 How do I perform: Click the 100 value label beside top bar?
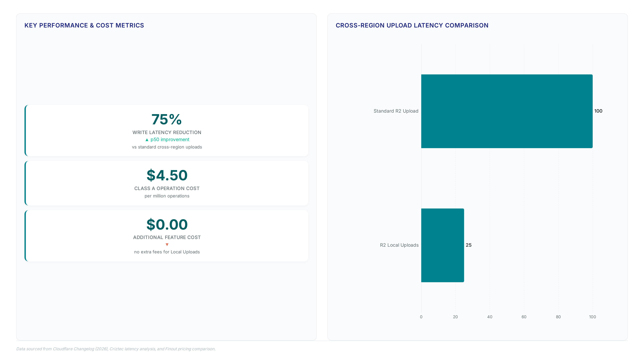coord(598,111)
